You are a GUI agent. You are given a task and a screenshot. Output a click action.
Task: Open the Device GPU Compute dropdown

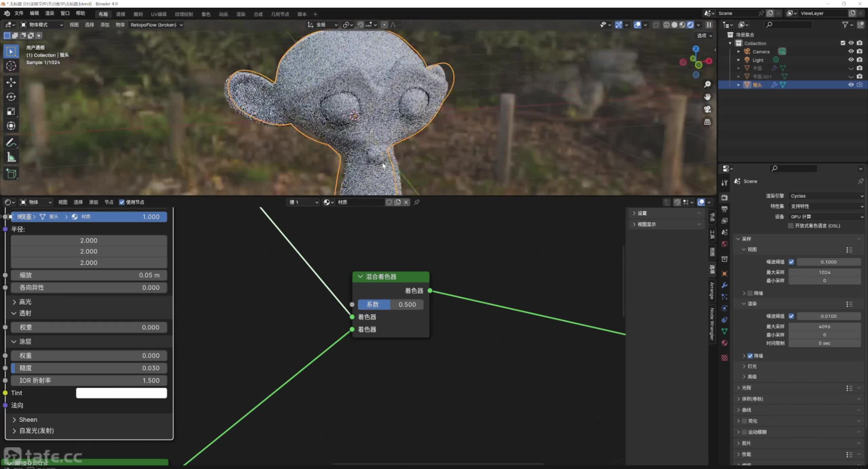(x=826, y=217)
